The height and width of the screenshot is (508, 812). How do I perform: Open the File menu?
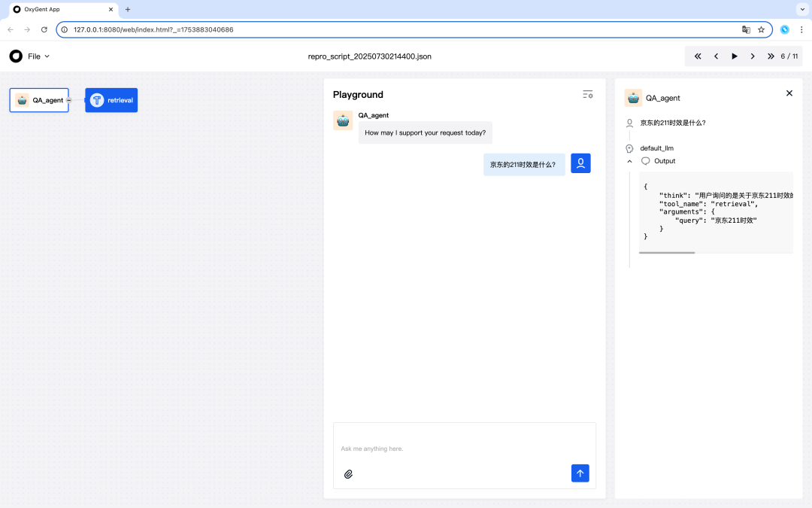(39, 56)
